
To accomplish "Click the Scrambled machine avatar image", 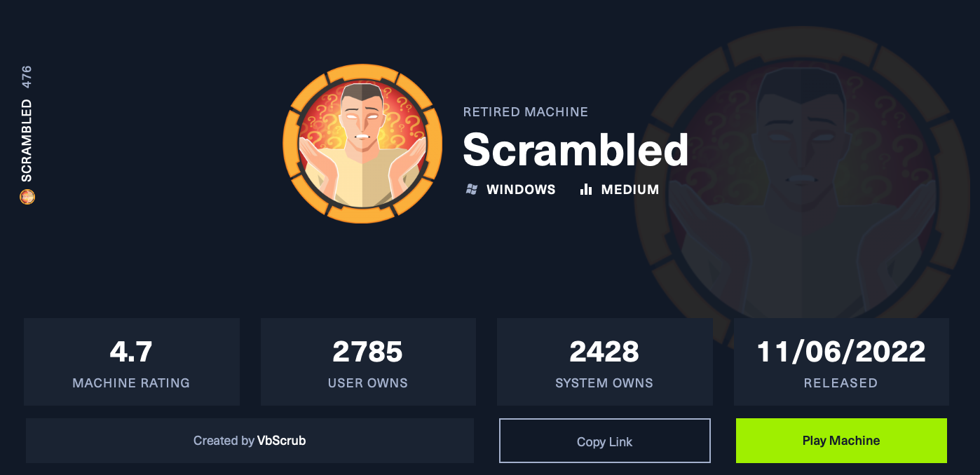I will tap(362, 144).
